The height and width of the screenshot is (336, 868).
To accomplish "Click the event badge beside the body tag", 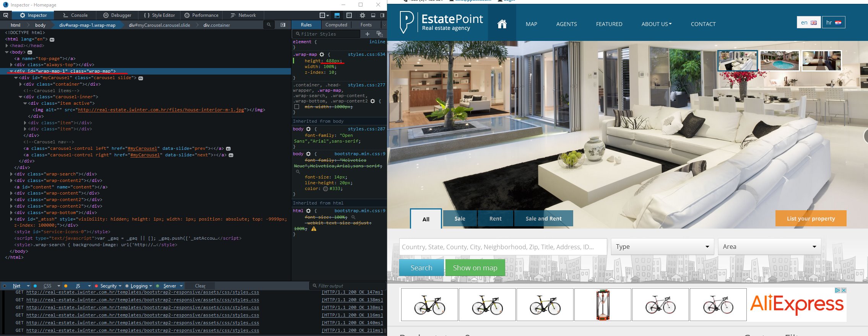I will (30, 52).
